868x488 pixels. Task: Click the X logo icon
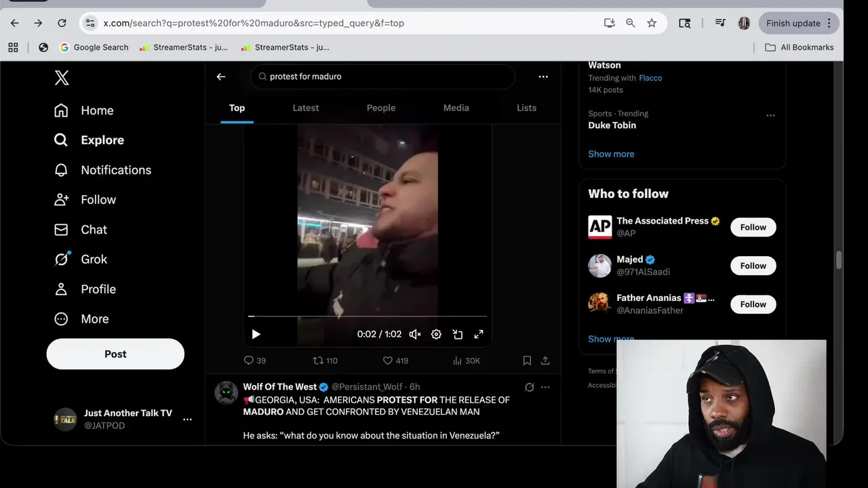pos(62,78)
